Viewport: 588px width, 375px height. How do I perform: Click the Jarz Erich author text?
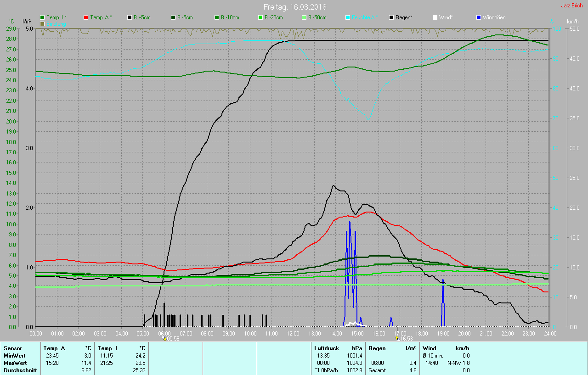coord(571,6)
